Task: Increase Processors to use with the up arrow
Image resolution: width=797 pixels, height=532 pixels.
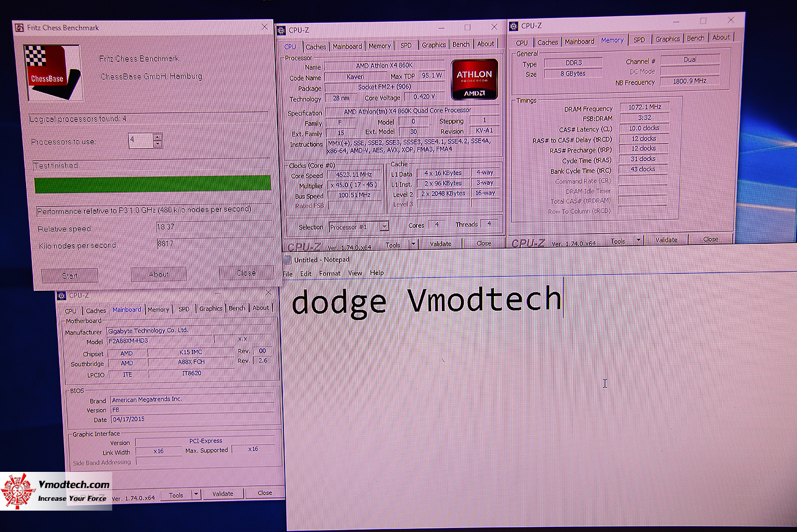Action: [x=157, y=137]
